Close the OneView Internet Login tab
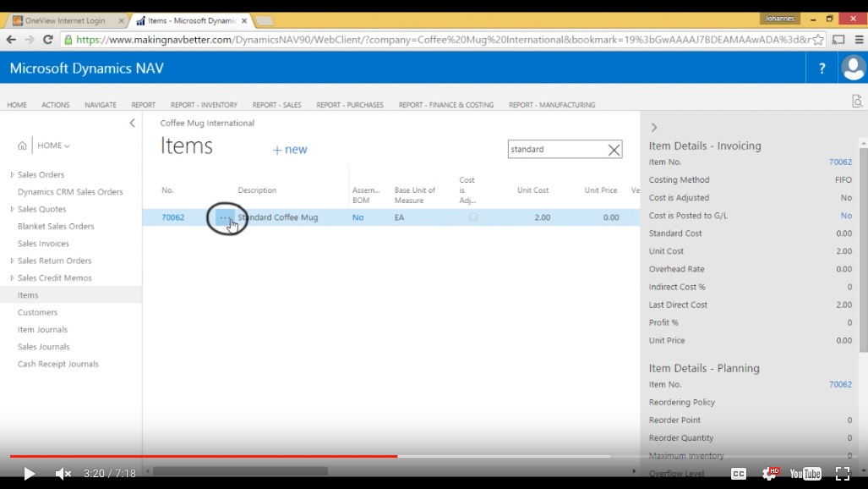Screen dimensions: 868x489 (x=121, y=20)
